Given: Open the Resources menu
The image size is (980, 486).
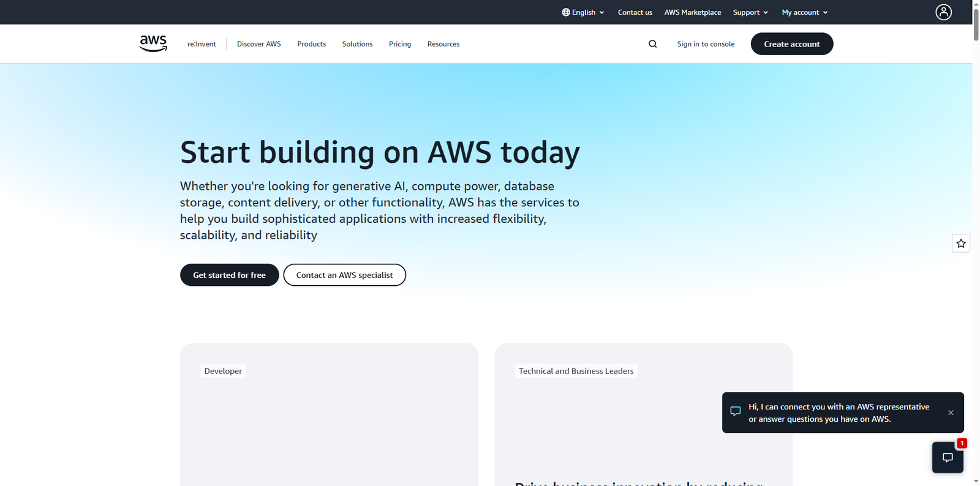Looking at the screenshot, I should pos(443,44).
